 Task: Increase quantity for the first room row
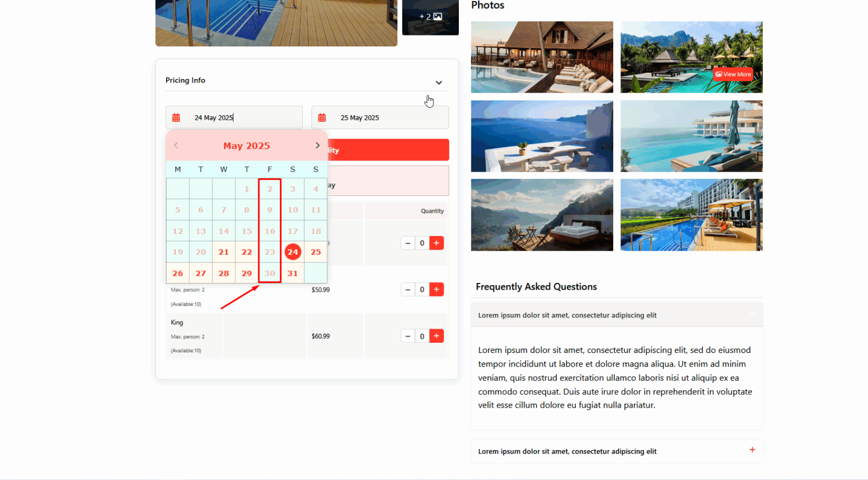436,243
